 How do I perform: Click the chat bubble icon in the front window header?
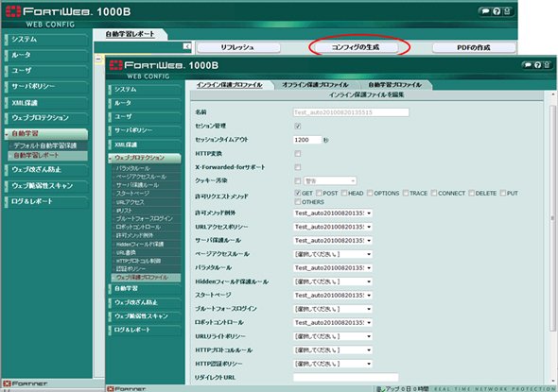point(528,64)
